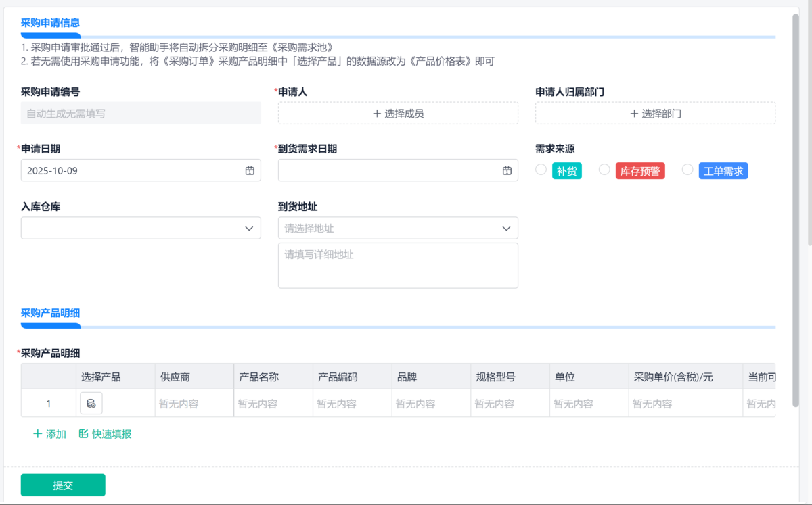
Task: Click the page vertical scrollbar
Action: coord(796,203)
